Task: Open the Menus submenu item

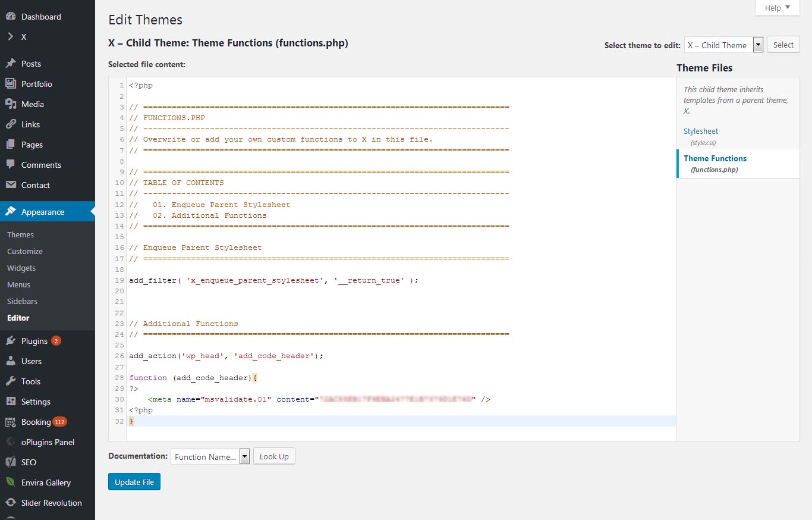Action: click(19, 284)
